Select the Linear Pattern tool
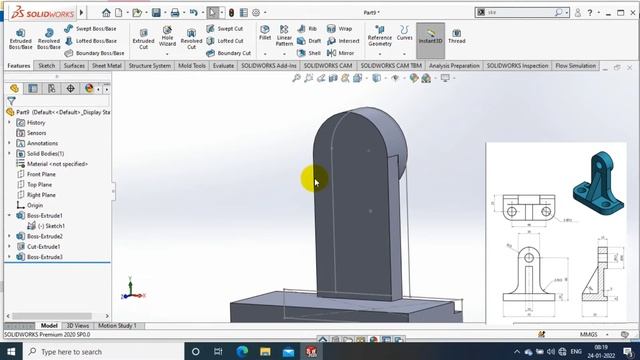This screenshot has width=640, height=360. pos(284,35)
